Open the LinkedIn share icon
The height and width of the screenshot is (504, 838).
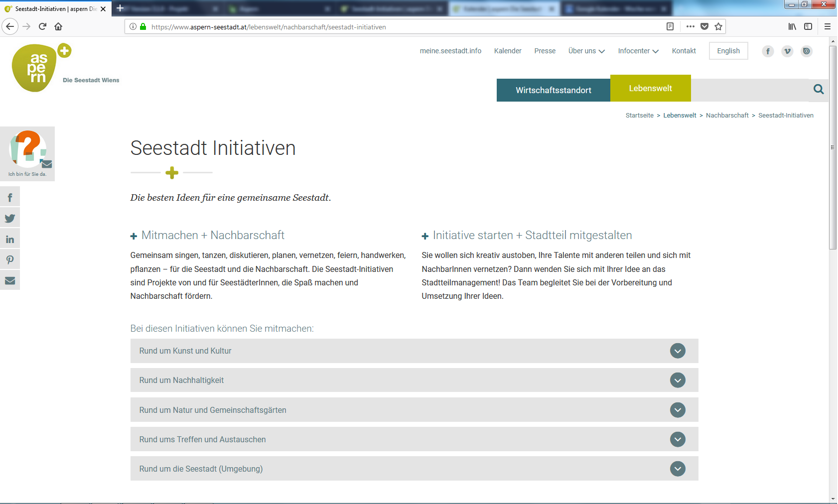pyautogui.click(x=10, y=239)
